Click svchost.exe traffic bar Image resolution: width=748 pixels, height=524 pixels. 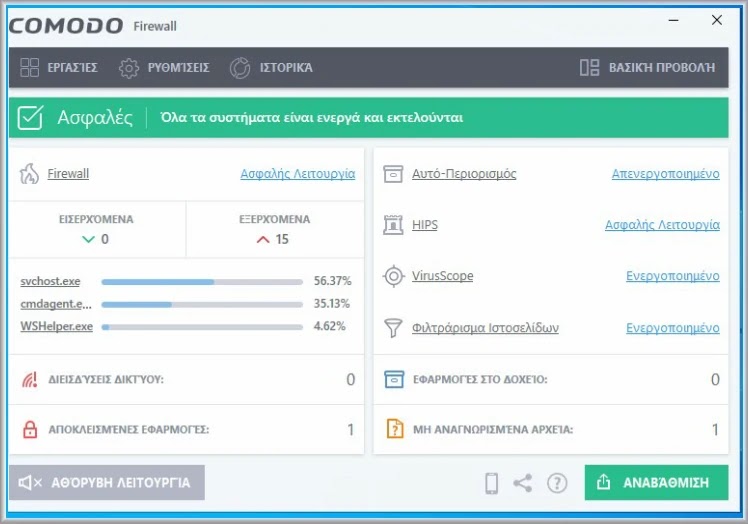202,282
